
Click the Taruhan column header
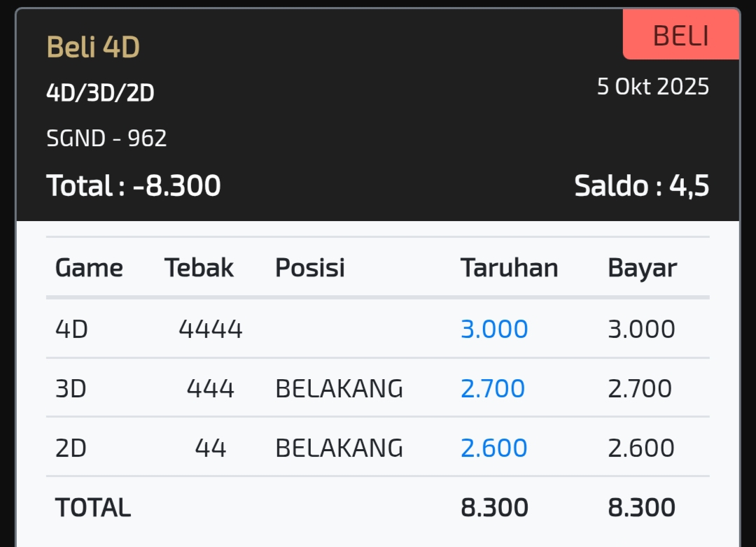pyautogui.click(x=509, y=268)
